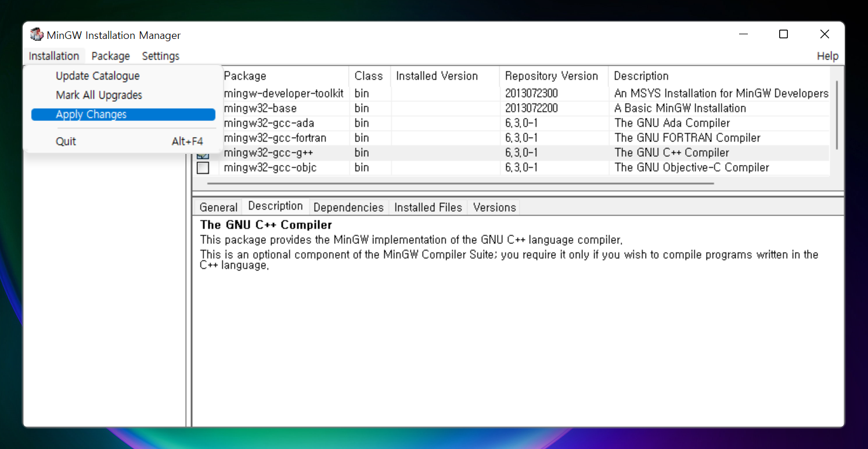Show the Versions tab

pyautogui.click(x=494, y=207)
